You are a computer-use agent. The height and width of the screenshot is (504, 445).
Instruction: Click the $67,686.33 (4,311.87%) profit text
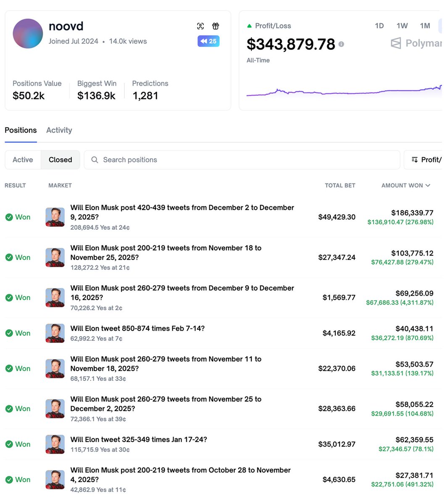(x=400, y=302)
